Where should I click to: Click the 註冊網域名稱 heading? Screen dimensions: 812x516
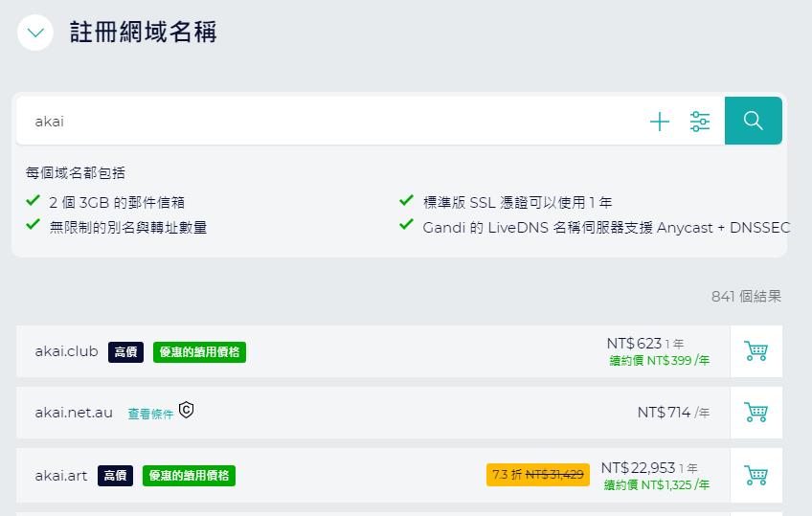coord(144,33)
